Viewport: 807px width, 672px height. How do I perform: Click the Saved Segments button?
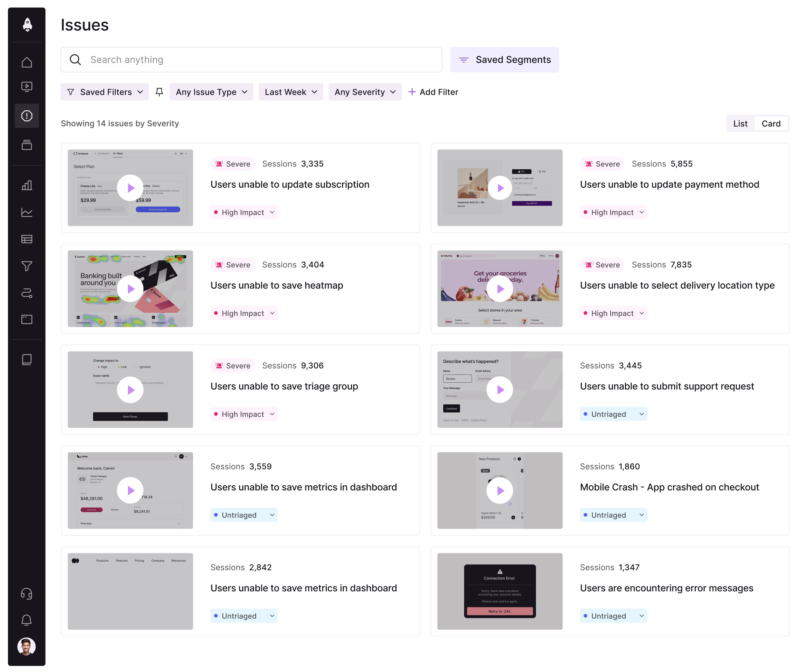click(x=505, y=59)
